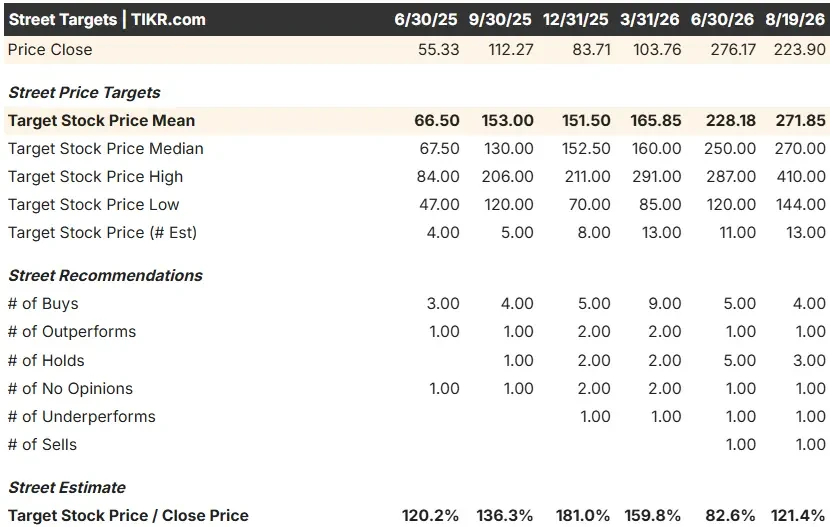Click the Target Stock Price High label
830x527 pixels.
coord(95,177)
